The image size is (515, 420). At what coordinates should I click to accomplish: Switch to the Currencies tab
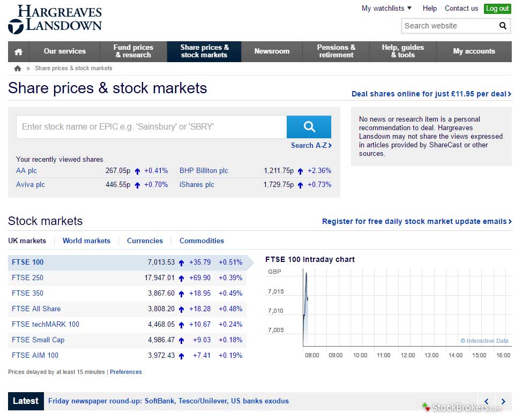pos(145,241)
